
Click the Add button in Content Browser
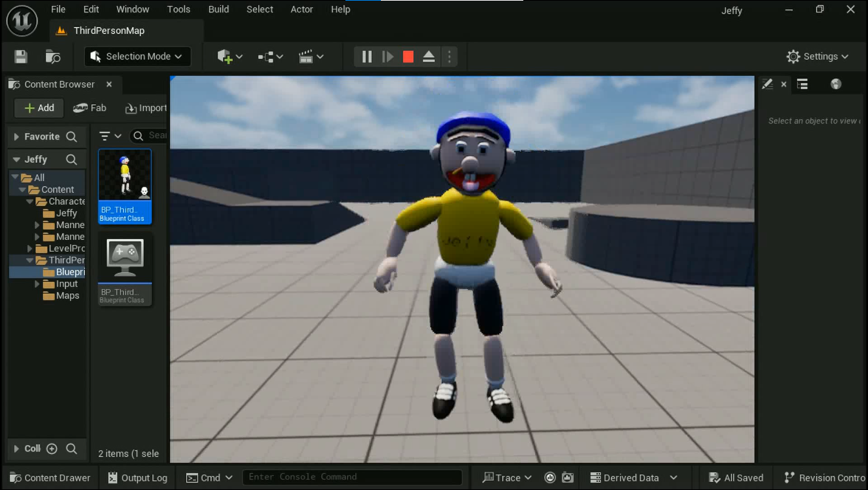point(38,108)
